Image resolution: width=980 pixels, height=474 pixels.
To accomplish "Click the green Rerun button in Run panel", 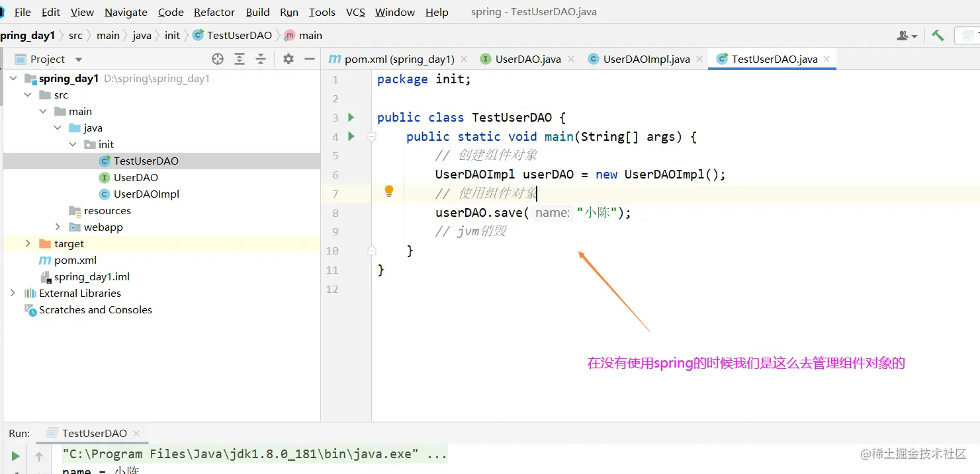I will (x=15, y=455).
